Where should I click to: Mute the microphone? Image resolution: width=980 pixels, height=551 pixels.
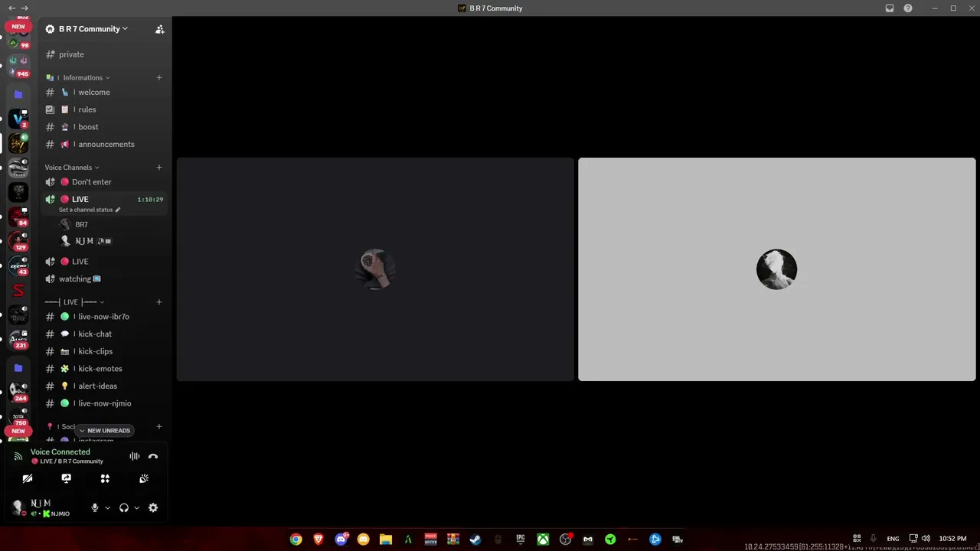95,507
